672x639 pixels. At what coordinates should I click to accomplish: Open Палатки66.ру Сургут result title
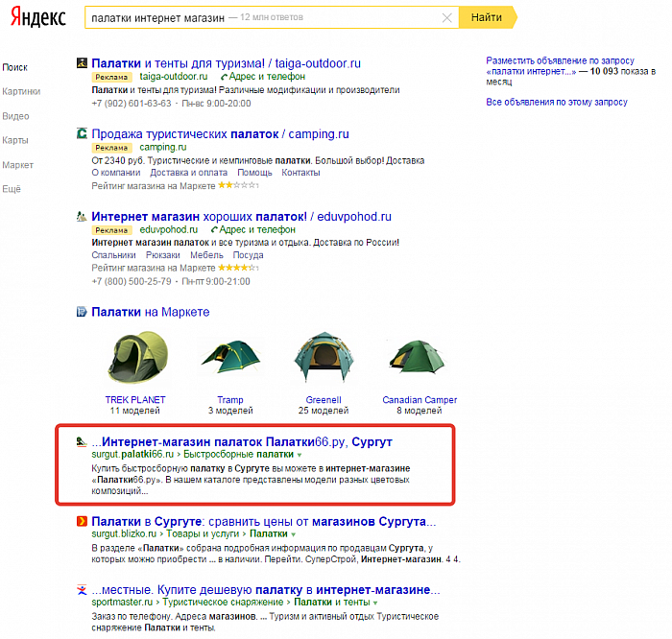242,442
